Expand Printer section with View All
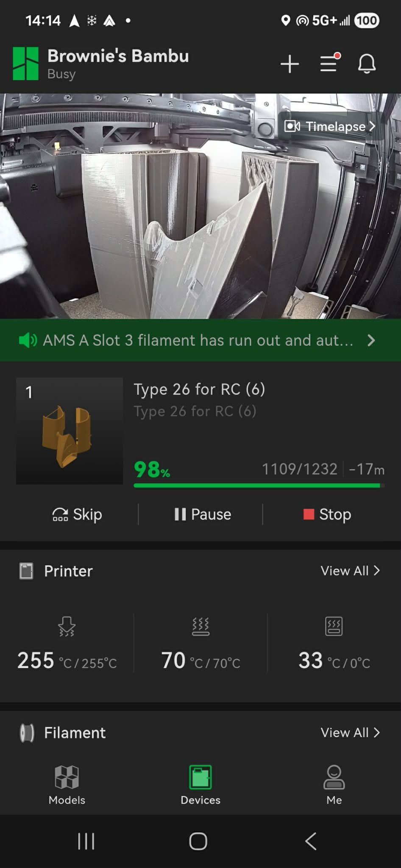Screen dimensions: 401x868 (x=350, y=571)
